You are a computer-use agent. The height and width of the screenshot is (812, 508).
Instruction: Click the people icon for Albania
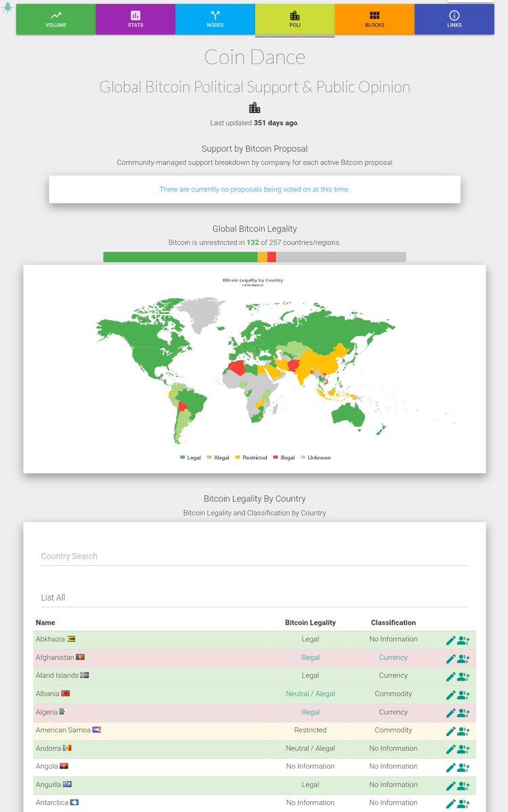pyautogui.click(x=463, y=695)
